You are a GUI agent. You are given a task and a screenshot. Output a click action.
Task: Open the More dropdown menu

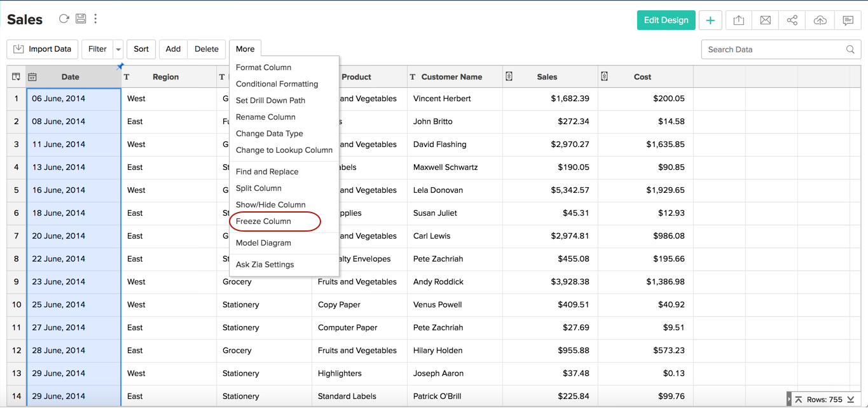point(245,49)
